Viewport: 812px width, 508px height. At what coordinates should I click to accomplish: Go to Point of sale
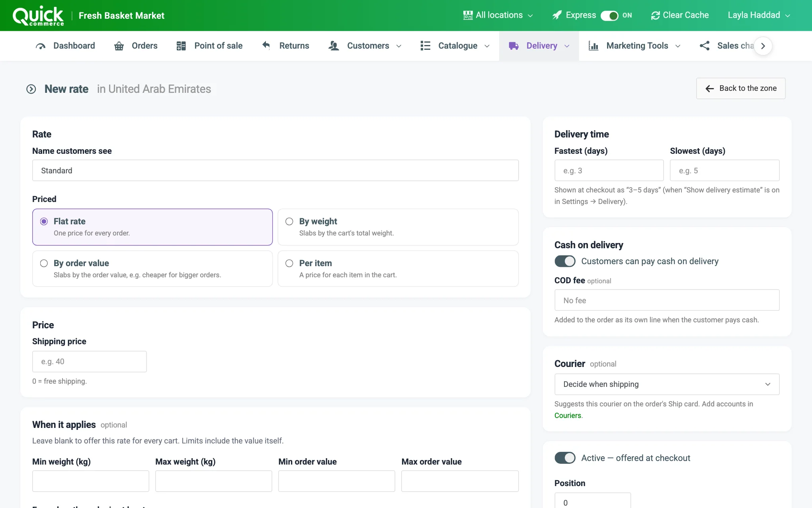(209, 46)
